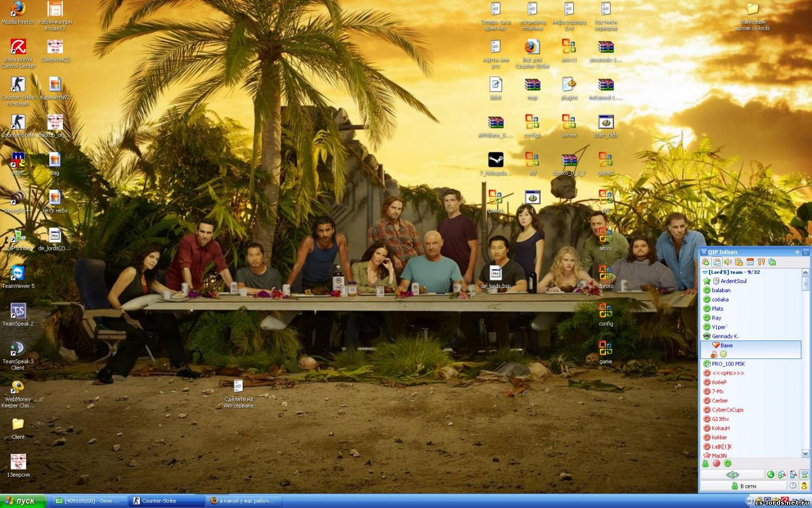Select the mIRC desktop icon
Image resolution: width=812 pixels, height=508 pixels.
point(18,163)
